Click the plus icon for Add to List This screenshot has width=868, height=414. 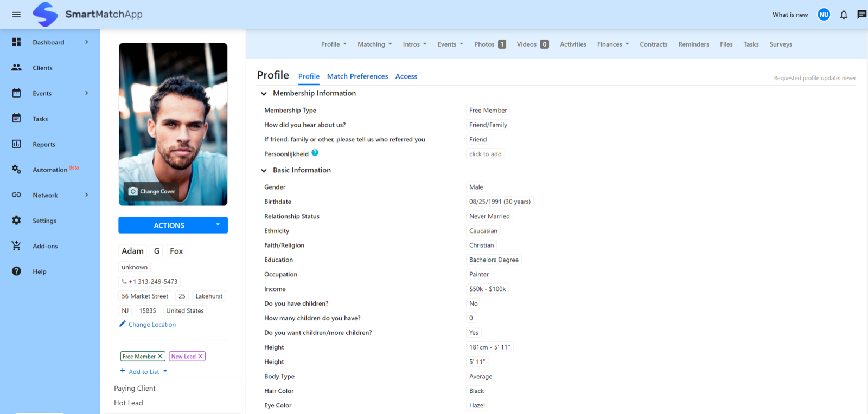[123, 371]
